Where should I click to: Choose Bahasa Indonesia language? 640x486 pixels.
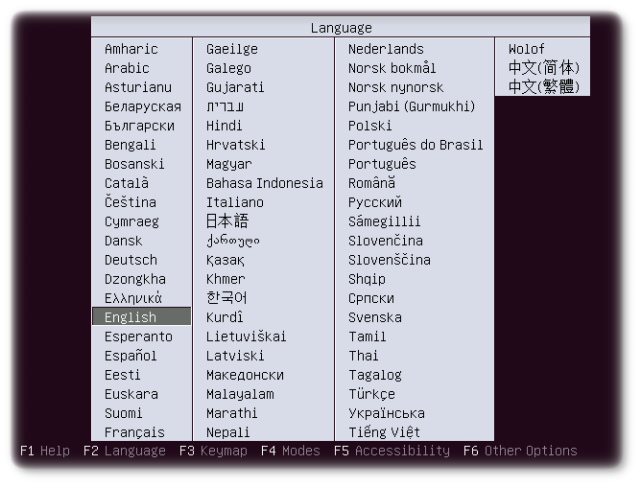pos(264,183)
